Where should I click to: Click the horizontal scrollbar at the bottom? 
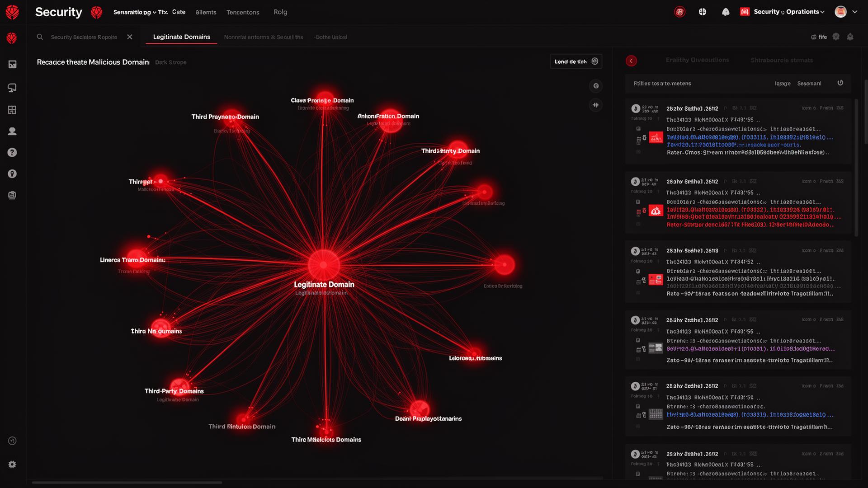pos(127,482)
